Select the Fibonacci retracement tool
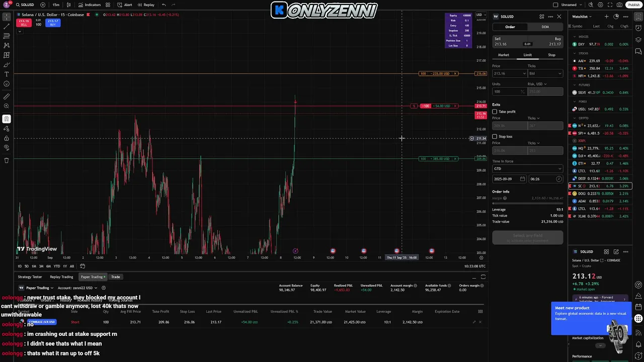644x362 pixels. click(7, 36)
